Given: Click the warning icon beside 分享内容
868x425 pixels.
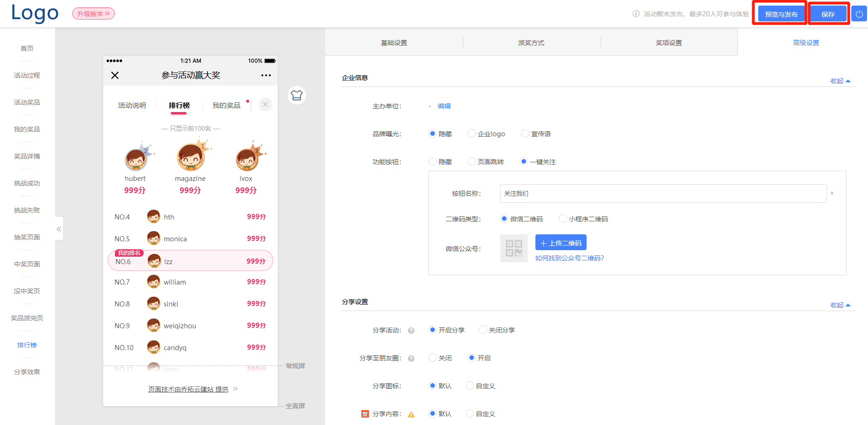Looking at the screenshot, I should click(411, 413).
